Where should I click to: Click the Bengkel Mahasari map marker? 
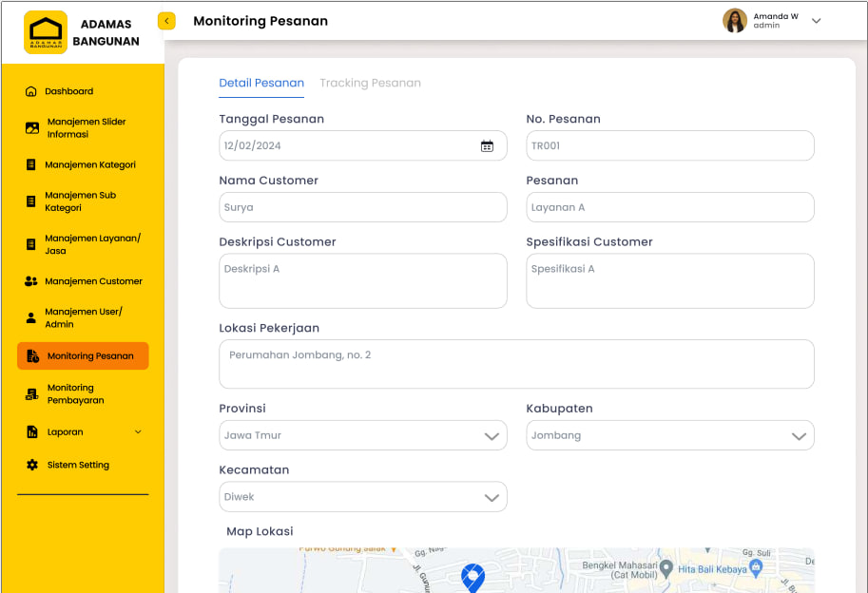[666, 568]
